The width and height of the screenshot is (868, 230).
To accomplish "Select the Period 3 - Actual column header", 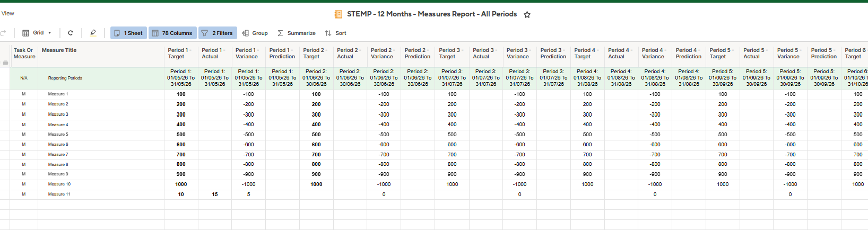I will (x=485, y=54).
